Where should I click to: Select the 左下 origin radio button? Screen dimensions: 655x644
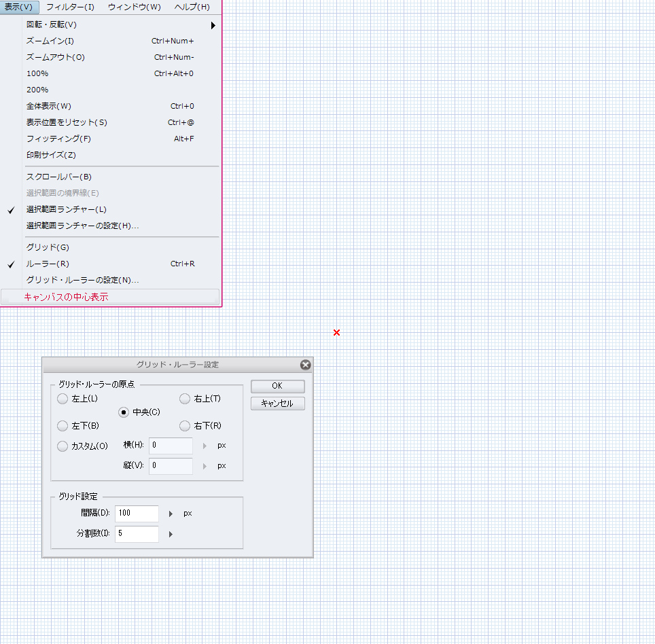coord(63,426)
